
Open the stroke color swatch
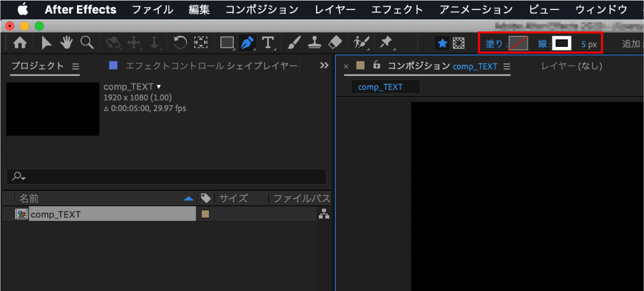coord(562,44)
